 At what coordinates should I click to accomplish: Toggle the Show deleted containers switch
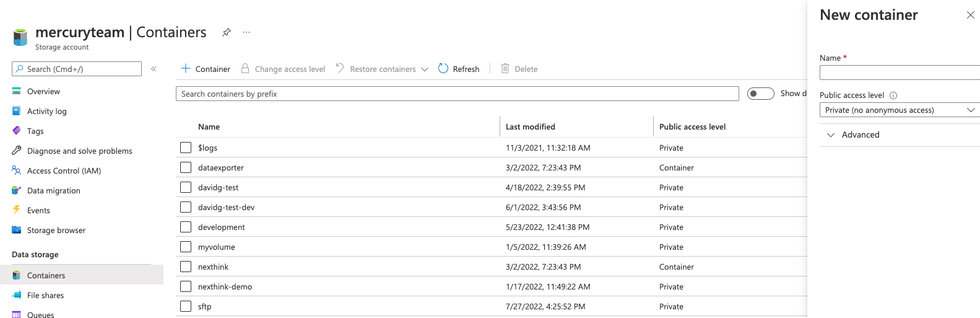[760, 94]
